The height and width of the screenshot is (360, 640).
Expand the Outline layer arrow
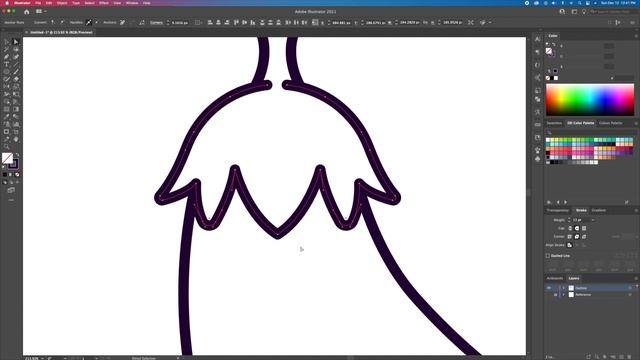pyautogui.click(x=564, y=288)
